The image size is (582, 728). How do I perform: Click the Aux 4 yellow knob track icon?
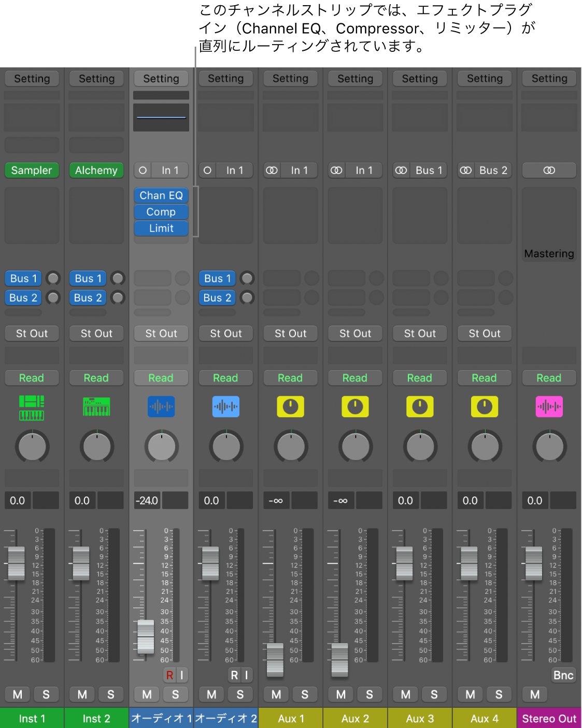484,407
